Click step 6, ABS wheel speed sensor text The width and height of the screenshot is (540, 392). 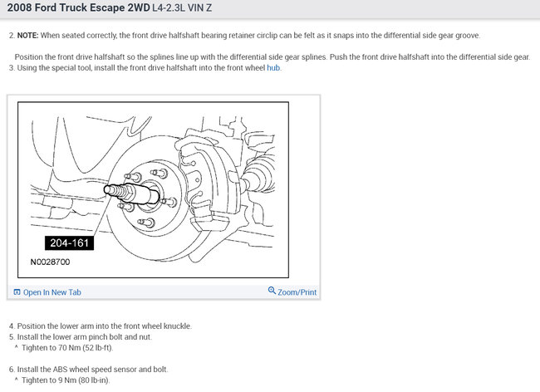[x=89, y=370]
